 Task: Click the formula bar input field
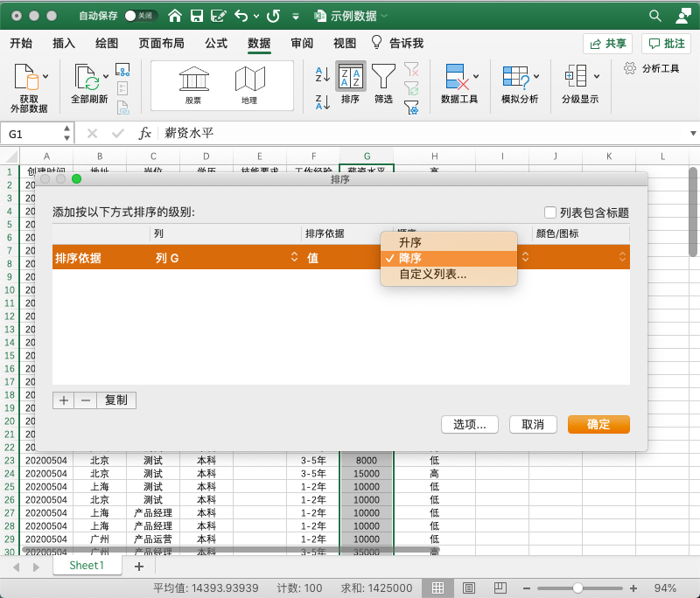pyautogui.click(x=420, y=134)
